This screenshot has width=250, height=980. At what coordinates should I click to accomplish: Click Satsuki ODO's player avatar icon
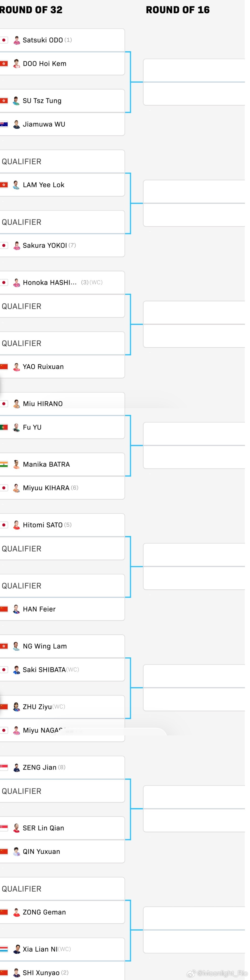pos(16,40)
